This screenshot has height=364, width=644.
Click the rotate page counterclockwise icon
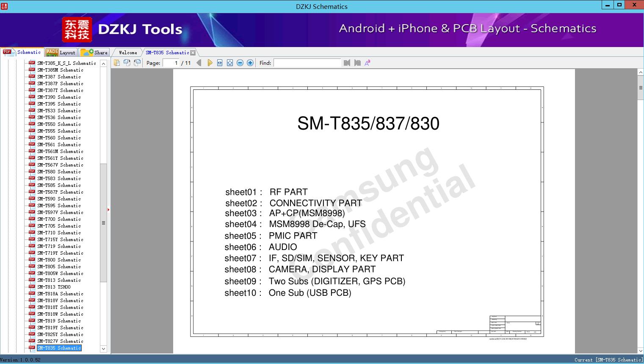tap(127, 63)
